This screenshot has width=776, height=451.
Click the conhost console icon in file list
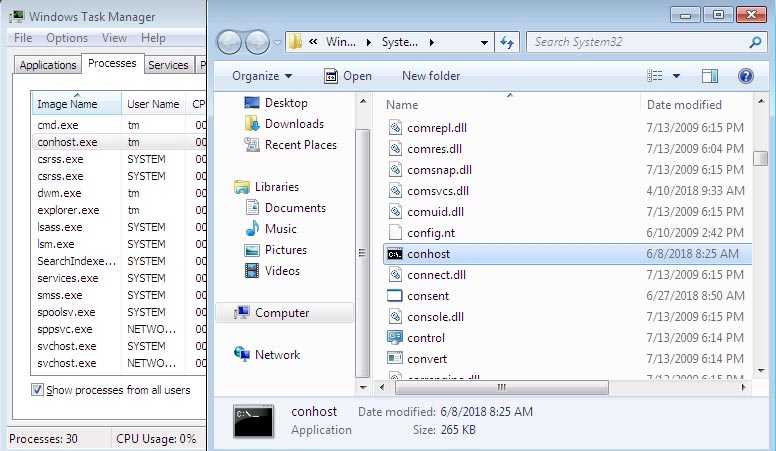(x=395, y=254)
